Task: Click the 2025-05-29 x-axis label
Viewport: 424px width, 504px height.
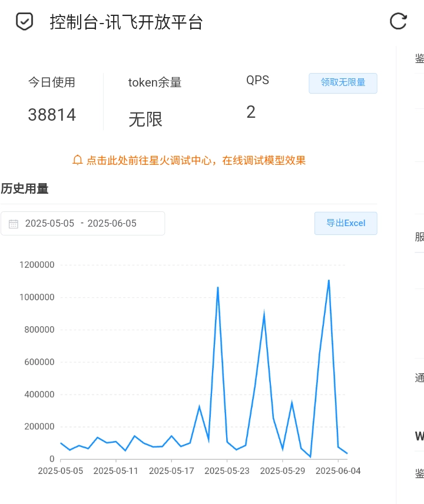Action: tap(283, 471)
